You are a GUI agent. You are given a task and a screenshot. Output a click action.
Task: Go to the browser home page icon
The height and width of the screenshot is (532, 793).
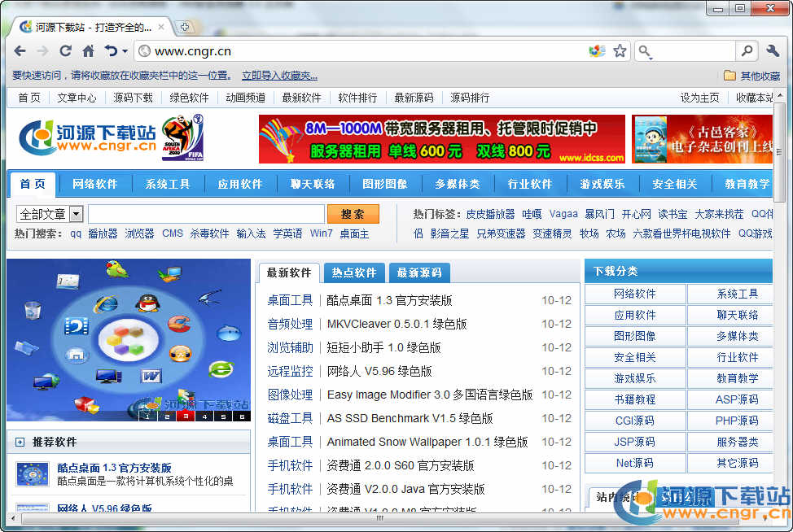click(88, 51)
